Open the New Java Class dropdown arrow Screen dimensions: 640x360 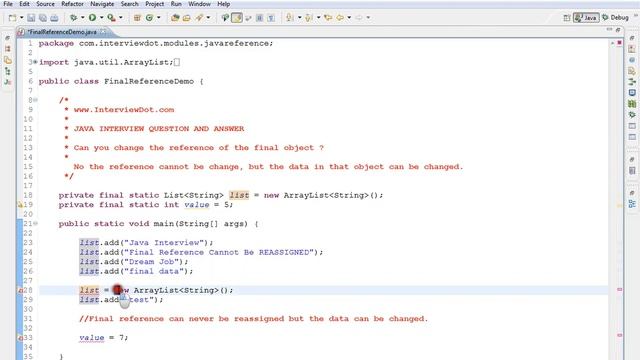[x=158, y=18]
